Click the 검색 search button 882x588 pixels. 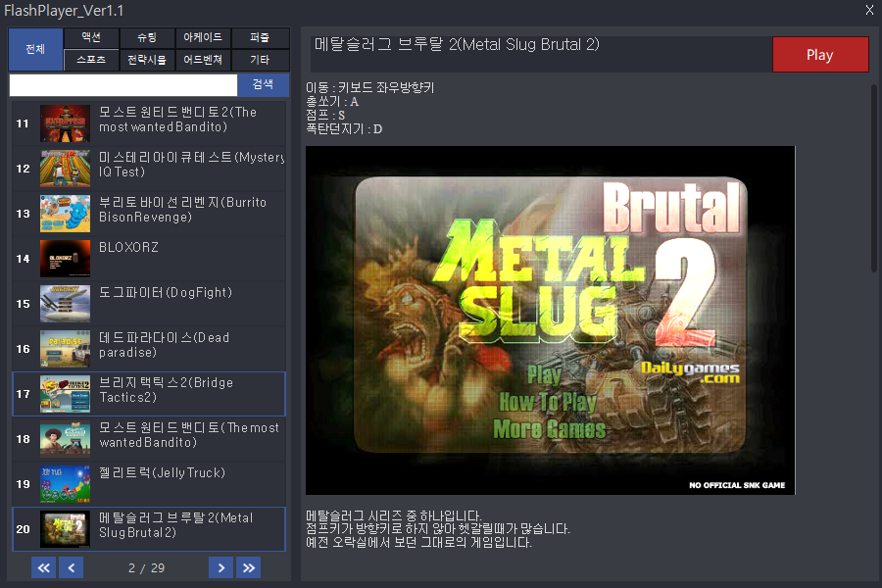point(263,84)
